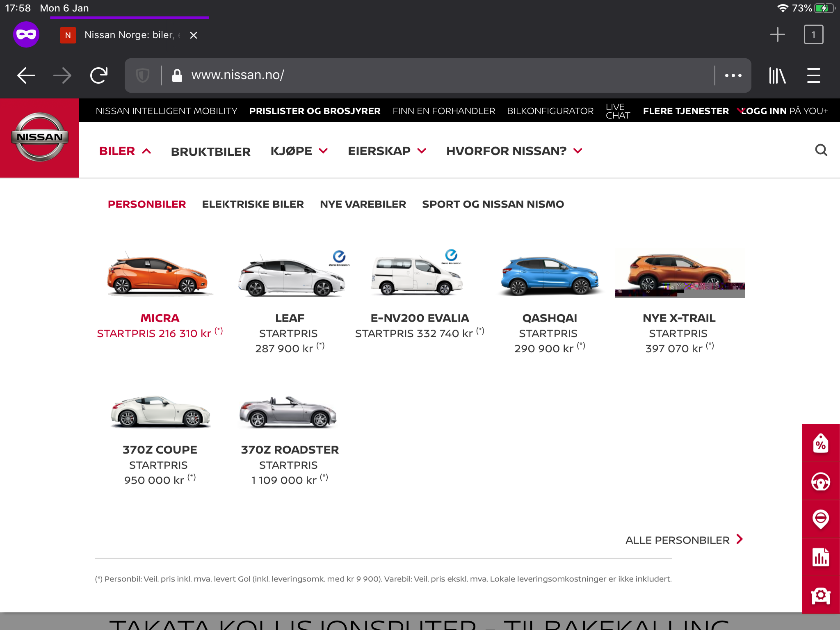Image resolution: width=840 pixels, height=630 pixels.
Task: Expand the EIERSKAP menu
Action: pos(387,151)
